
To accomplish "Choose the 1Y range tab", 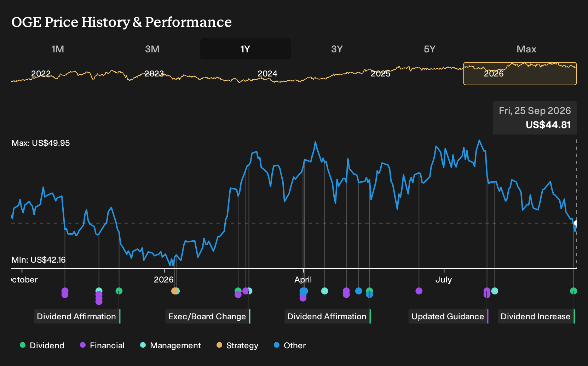I will [x=246, y=49].
